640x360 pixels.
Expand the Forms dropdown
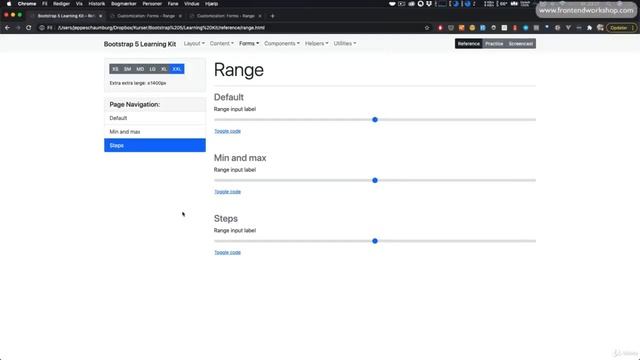pyautogui.click(x=249, y=43)
